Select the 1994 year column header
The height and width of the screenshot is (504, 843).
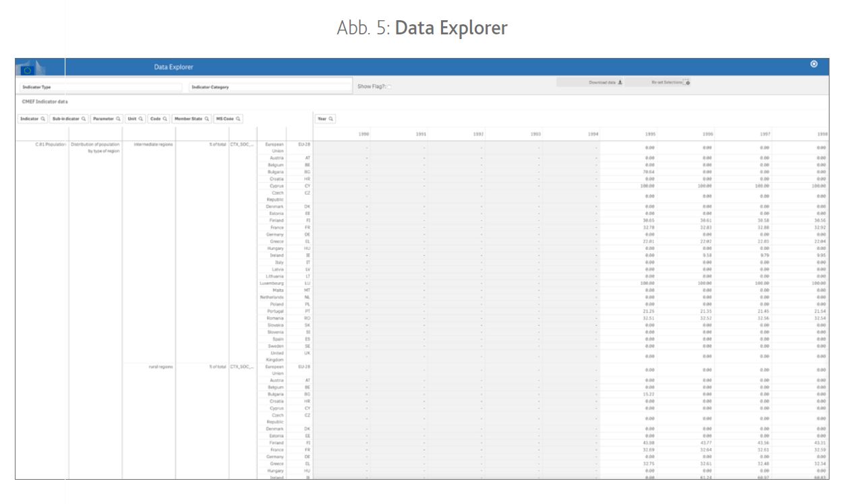point(592,134)
